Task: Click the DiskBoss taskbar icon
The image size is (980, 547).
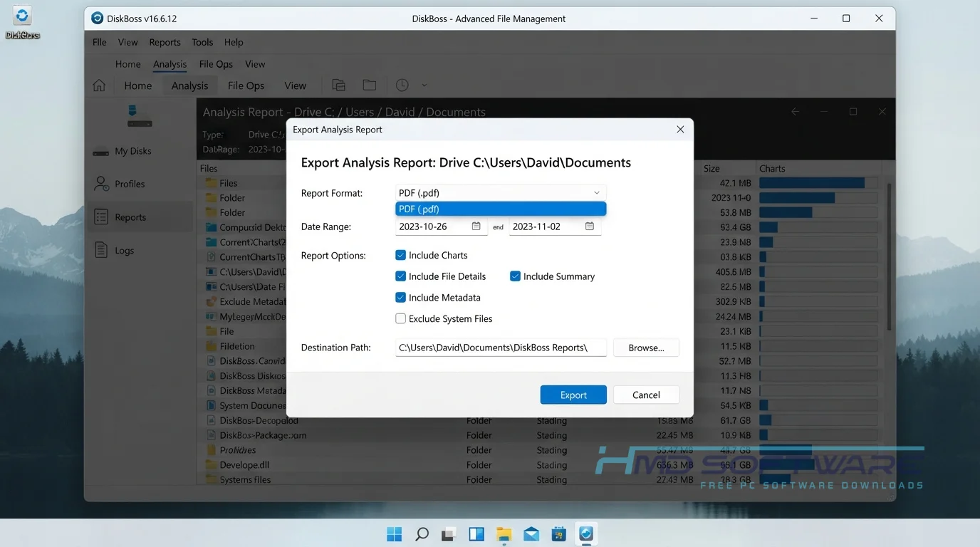Action: point(586,533)
